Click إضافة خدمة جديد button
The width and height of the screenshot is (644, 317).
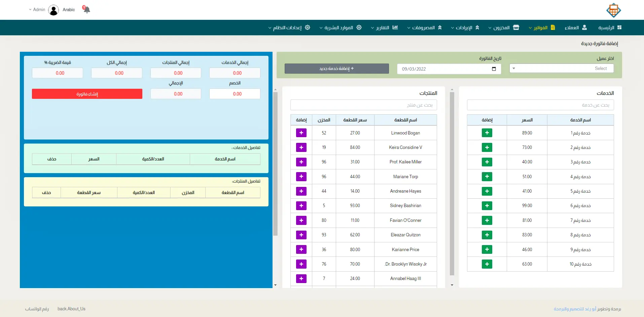click(x=336, y=69)
